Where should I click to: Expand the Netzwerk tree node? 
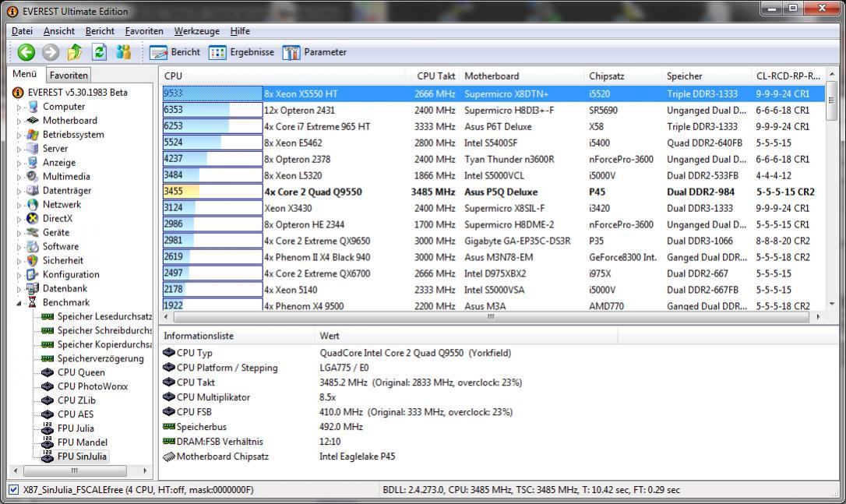19,205
